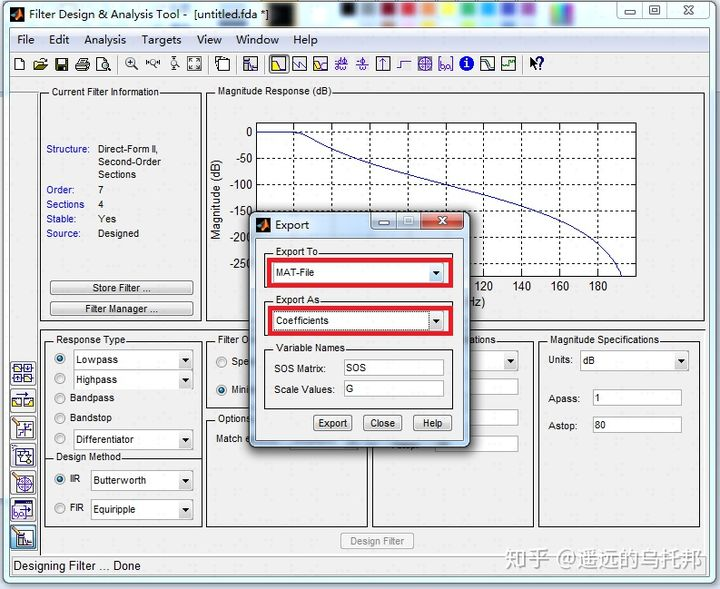Select the Specify order radio button
Image resolution: width=720 pixels, height=589 pixels.
(x=221, y=362)
